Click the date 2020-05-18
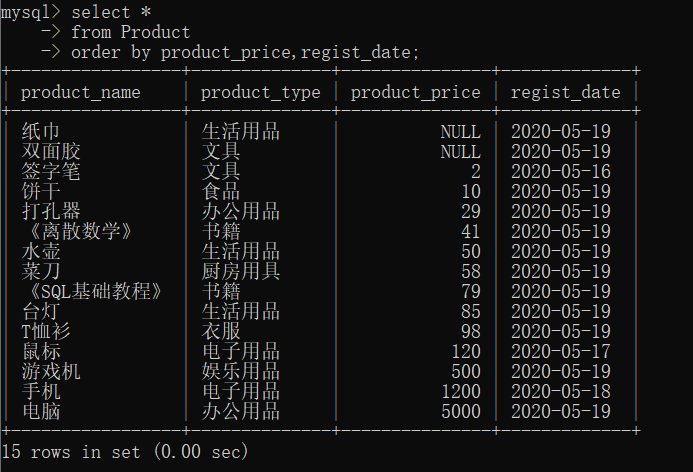The image size is (693, 472). (x=561, y=391)
